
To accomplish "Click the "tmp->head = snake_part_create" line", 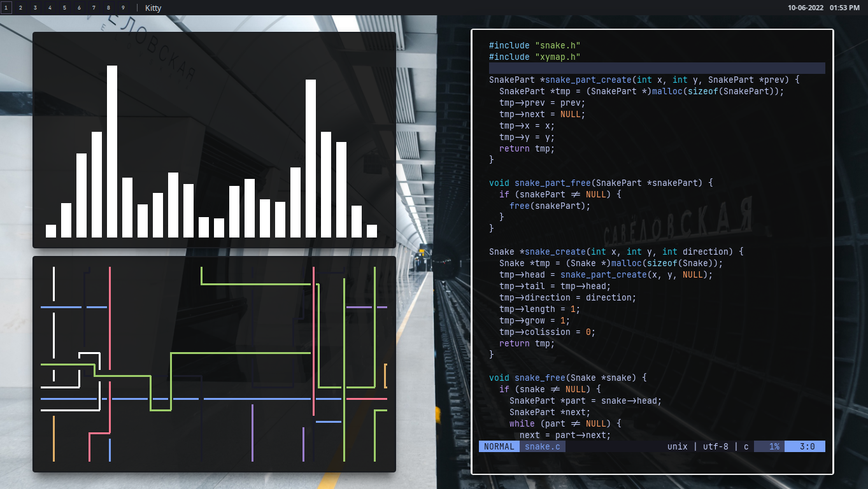I will click(606, 274).
